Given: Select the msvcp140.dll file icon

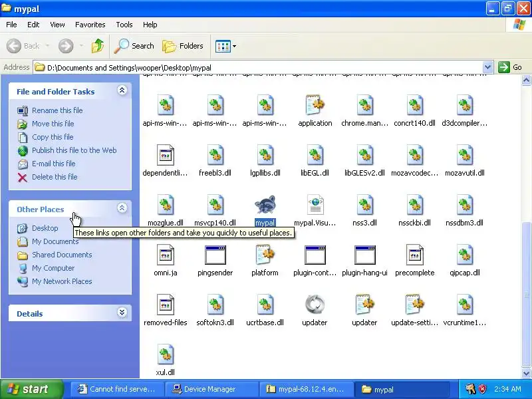Looking at the screenshot, I should (215, 205).
